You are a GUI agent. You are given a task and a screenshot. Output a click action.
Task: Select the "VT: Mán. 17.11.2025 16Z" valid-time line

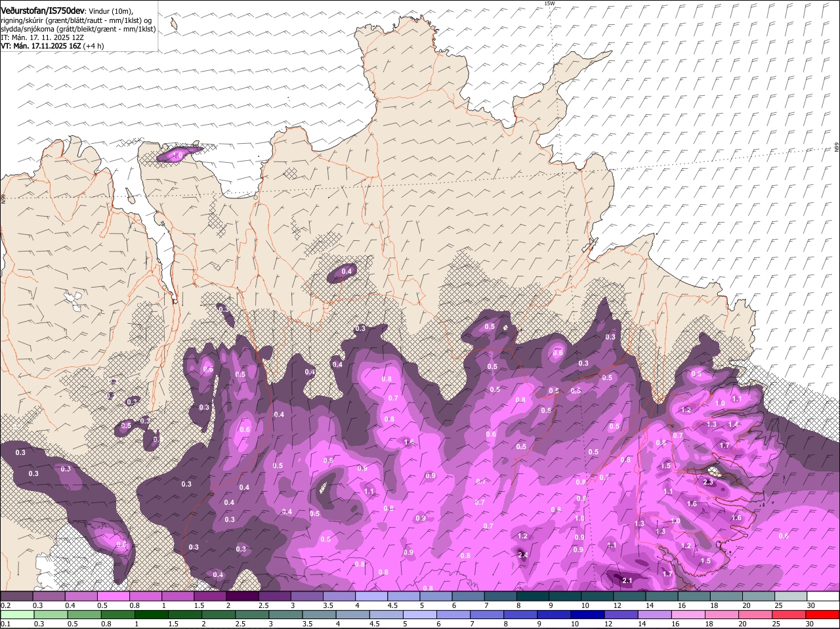tap(41, 46)
